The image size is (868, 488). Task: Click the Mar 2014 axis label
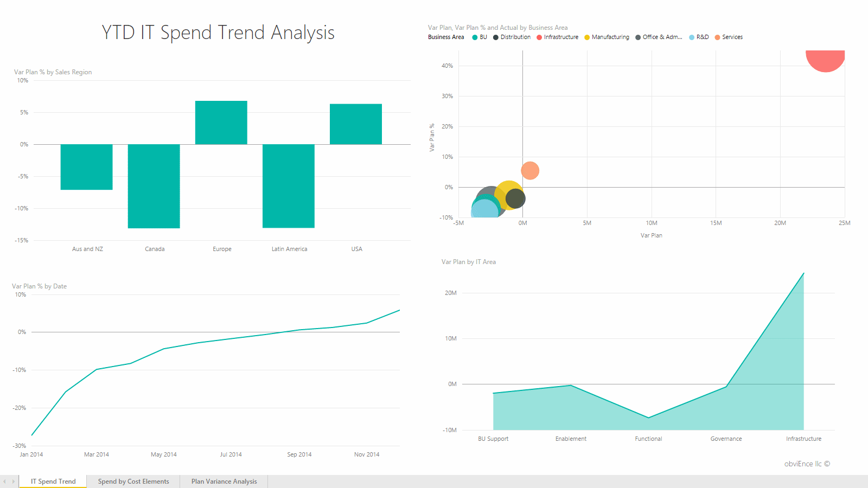[97, 455]
